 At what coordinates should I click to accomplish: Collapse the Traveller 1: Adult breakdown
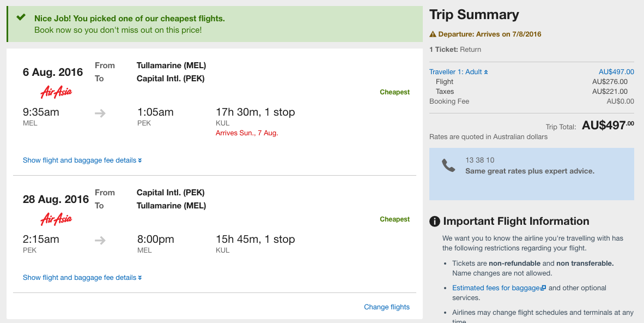click(x=458, y=72)
